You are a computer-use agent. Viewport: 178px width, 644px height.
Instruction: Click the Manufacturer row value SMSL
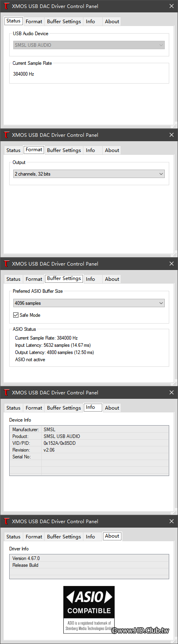49,430
